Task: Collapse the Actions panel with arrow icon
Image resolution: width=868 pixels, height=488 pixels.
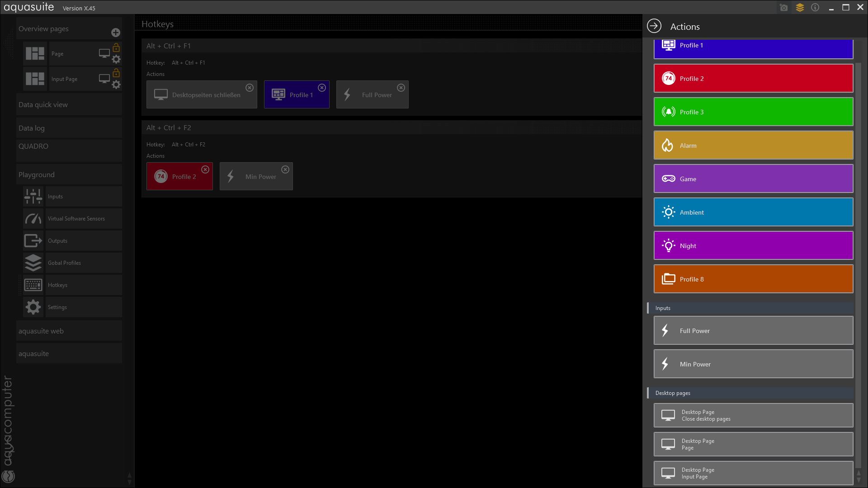Action: point(654,26)
